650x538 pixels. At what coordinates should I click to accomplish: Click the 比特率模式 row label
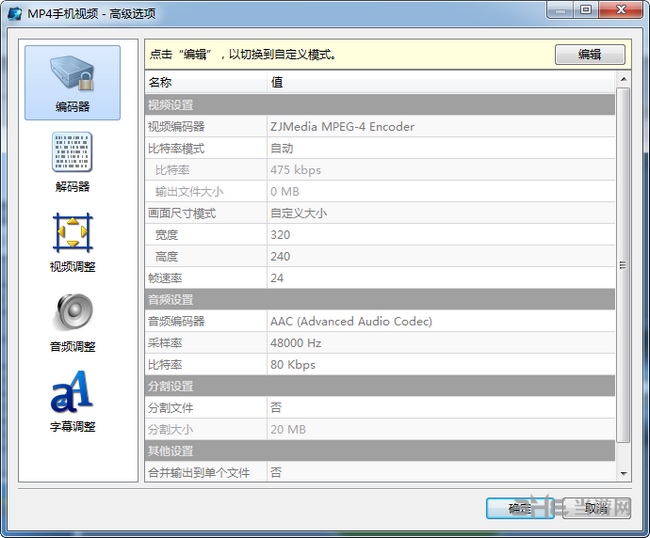click(176, 148)
